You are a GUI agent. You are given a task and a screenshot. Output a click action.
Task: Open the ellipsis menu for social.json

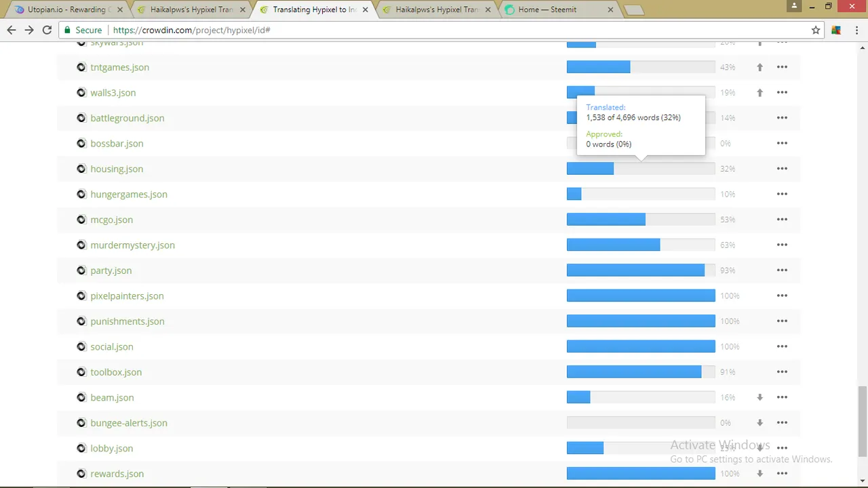pos(782,346)
